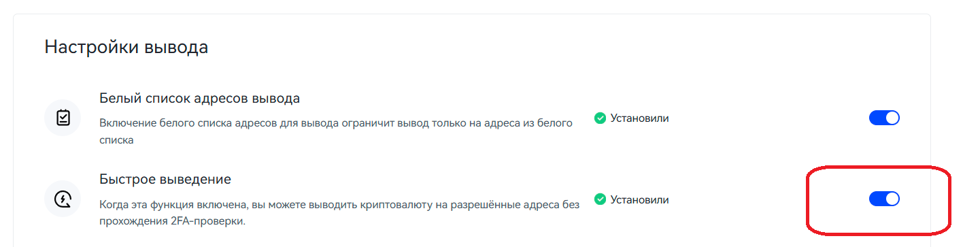Click Установили status in fast withdrawal row

(639, 199)
